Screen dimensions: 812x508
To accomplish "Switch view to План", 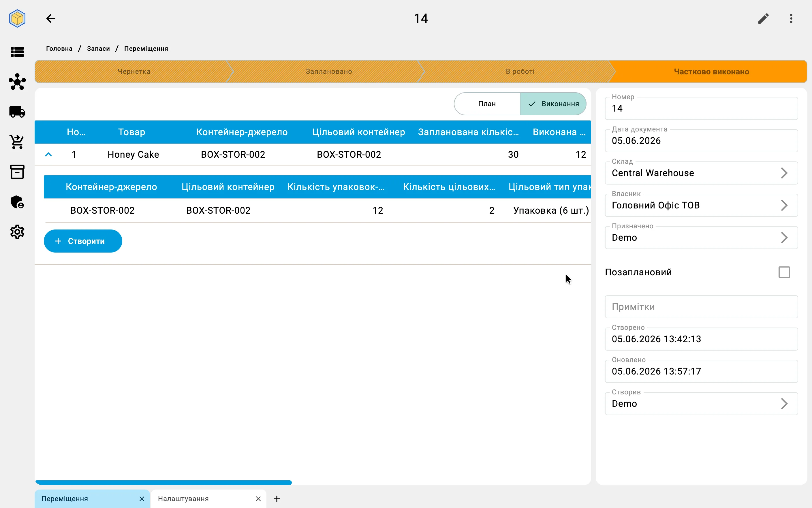I will [487, 104].
